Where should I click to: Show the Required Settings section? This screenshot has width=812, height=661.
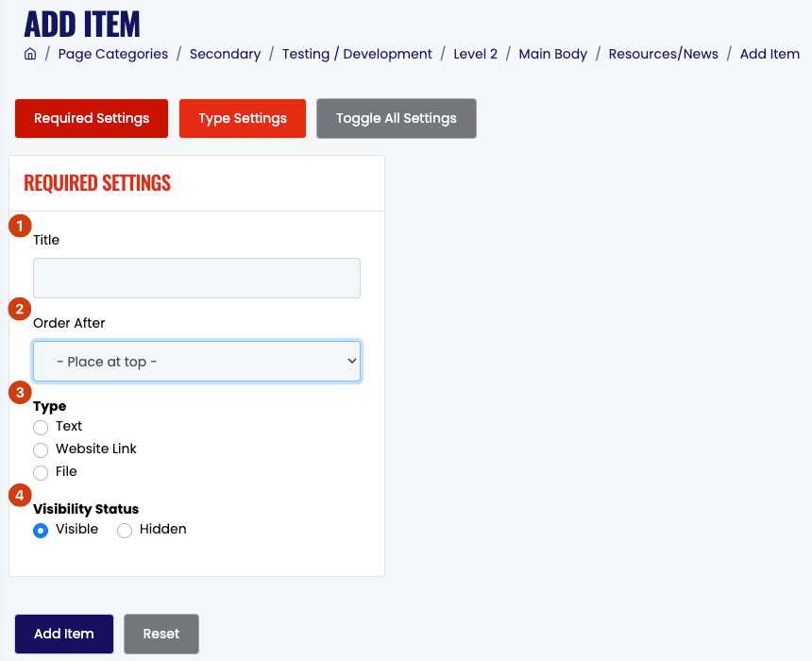(92, 118)
